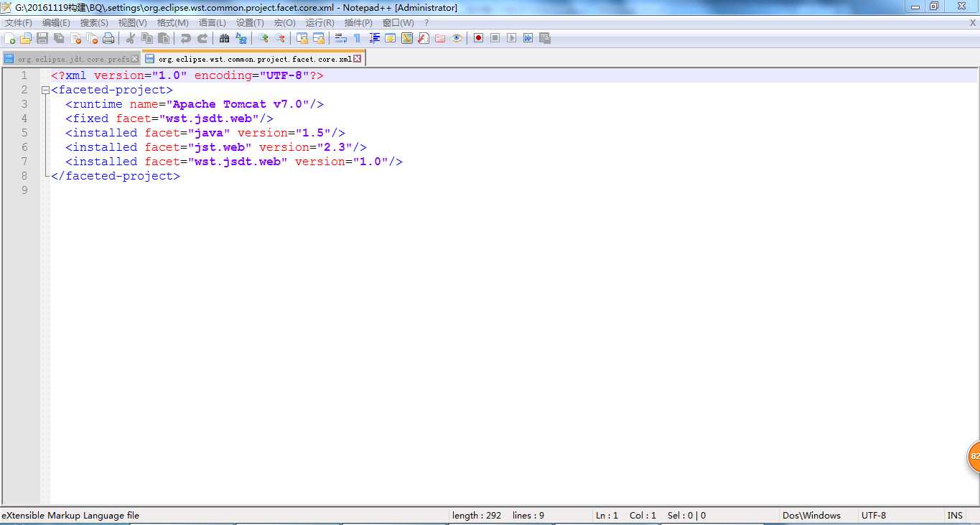Click the Copy toolbar icon
The width and height of the screenshot is (980, 525).
coord(147,38)
